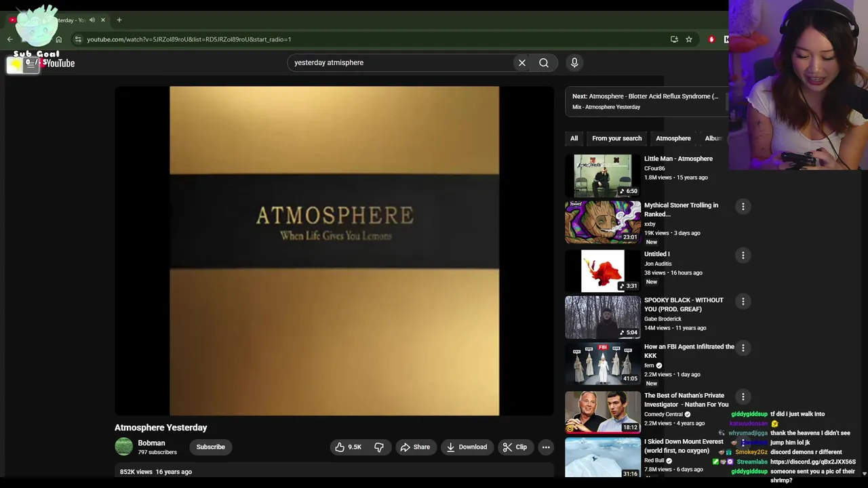
Task: Open site information icon in address bar
Action: pos(78,39)
